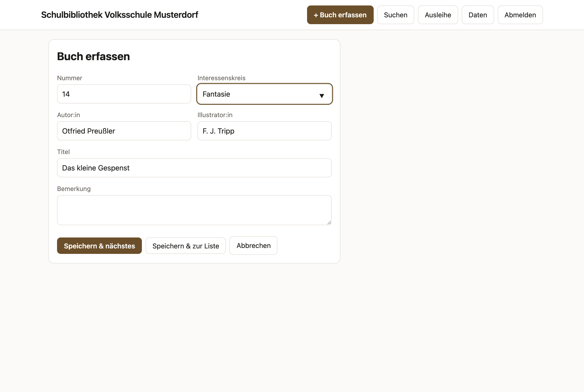Click the Schulbibliothek Volksschule Musterdorf title

120,15
